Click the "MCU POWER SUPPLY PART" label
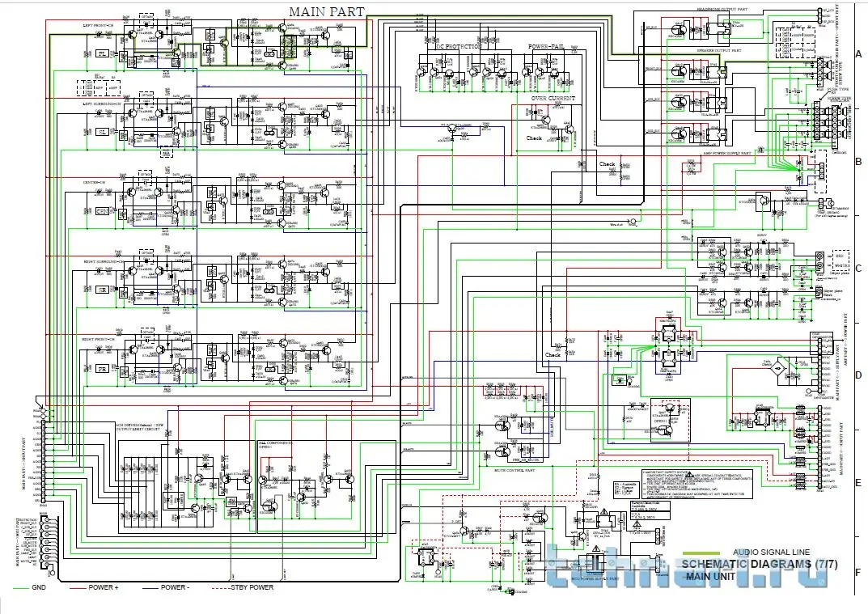 coord(595,578)
